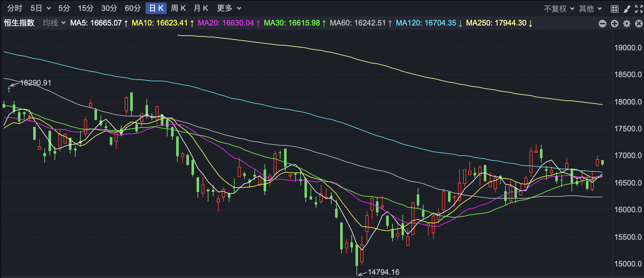Switch to 分时 intraday view
The height and width of the screenshot is (278, 644).
pyautogui.click(x=15, y=8)
